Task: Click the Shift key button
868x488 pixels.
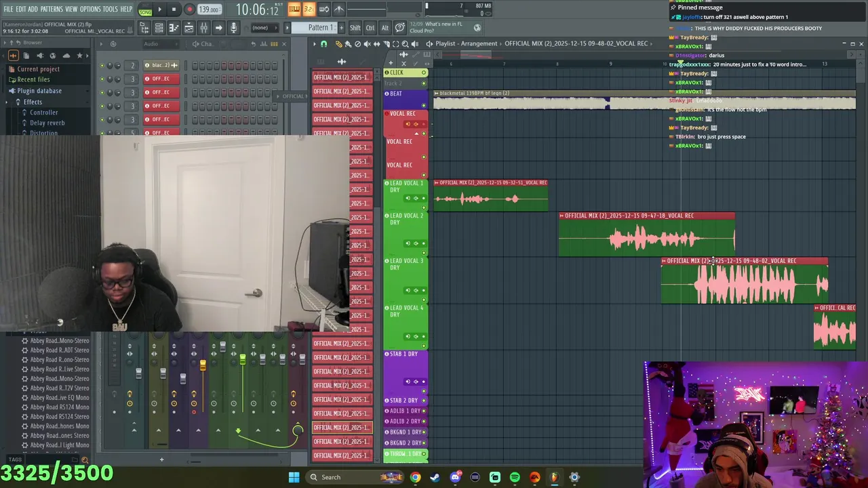Action: tap(355, 28)
